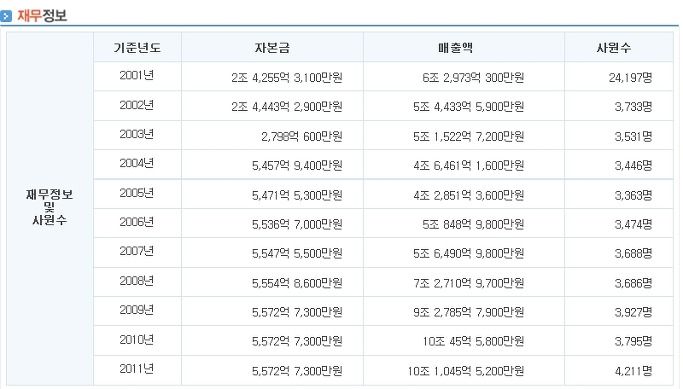
Task: Click the blue arrow icon beside 재무정보
Action: tap(6, 17)
